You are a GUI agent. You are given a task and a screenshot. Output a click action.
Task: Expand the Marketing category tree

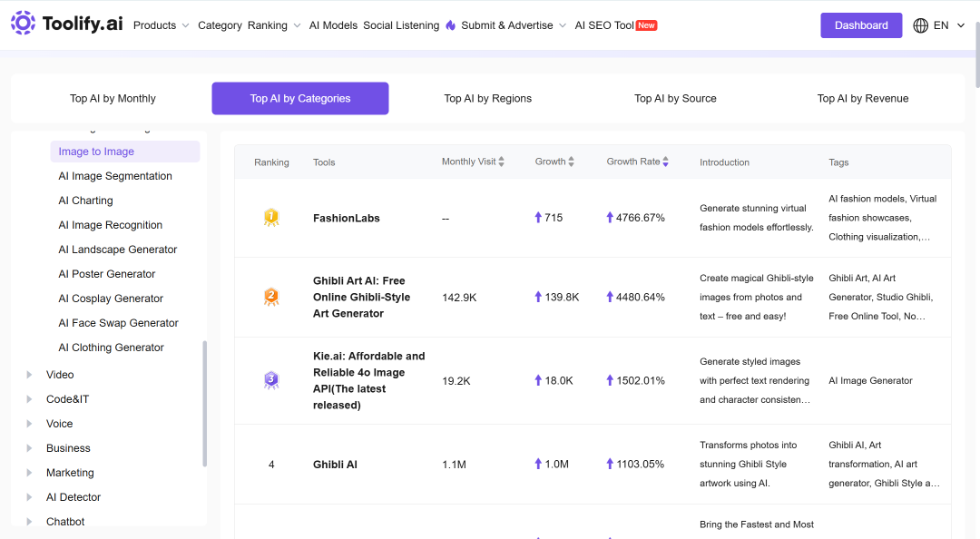(x=29, y=473)
